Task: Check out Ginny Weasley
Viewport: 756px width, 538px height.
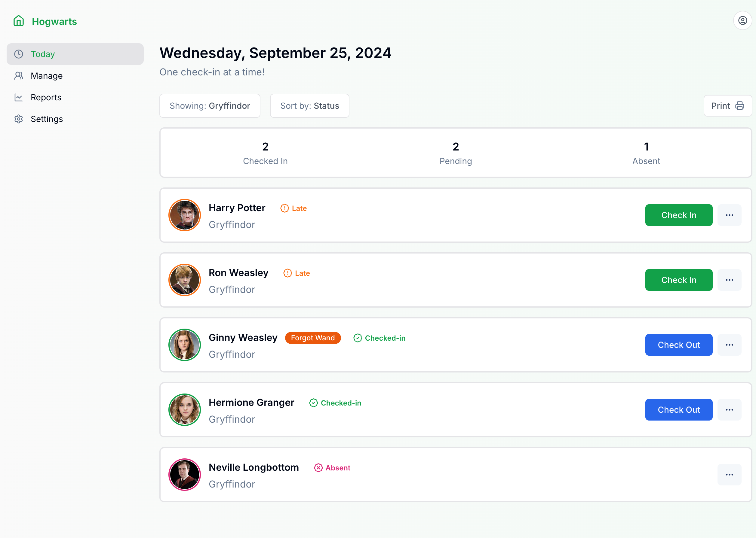Action: pos(678,345)
